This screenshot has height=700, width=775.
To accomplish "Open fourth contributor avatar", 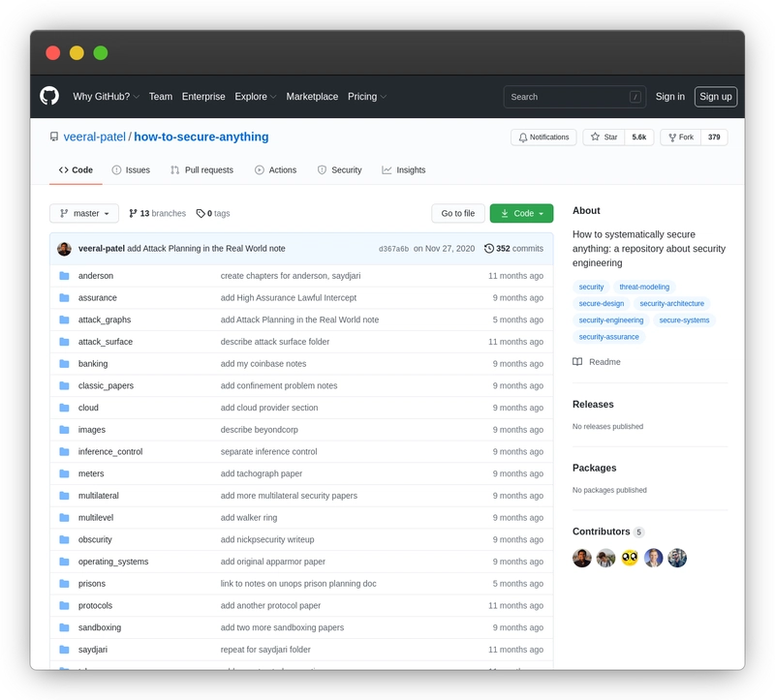I will 653,558.
